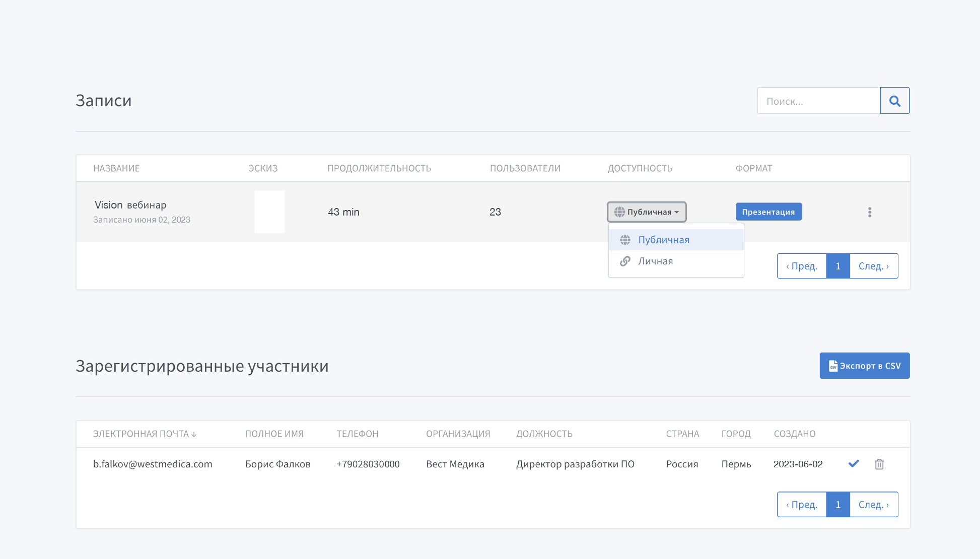Click the Должность column header
980x559 pixels.
[x=544, y=434]
